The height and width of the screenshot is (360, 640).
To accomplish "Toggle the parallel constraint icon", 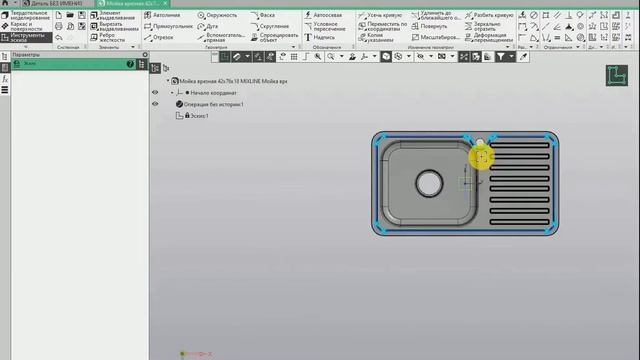I will click(x=557, y=15).
